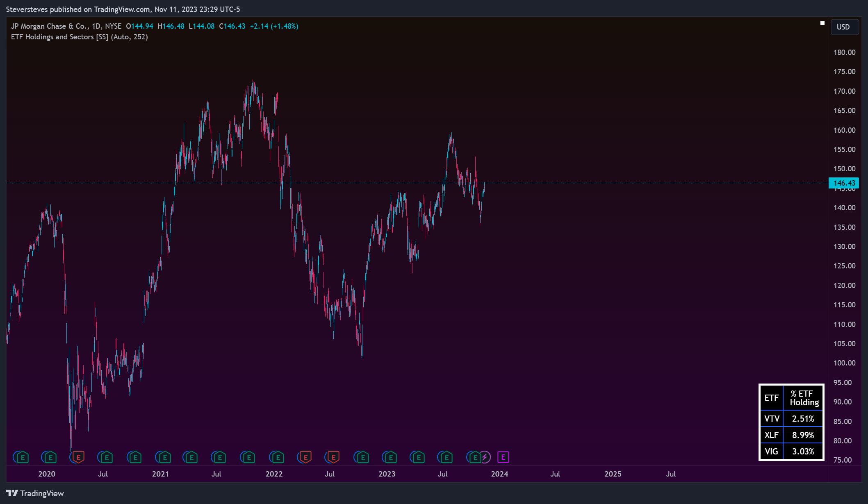This screenshot has height=504, width=868.
Task: Click the green earnings marker above 2020 label
Action: 50,457
